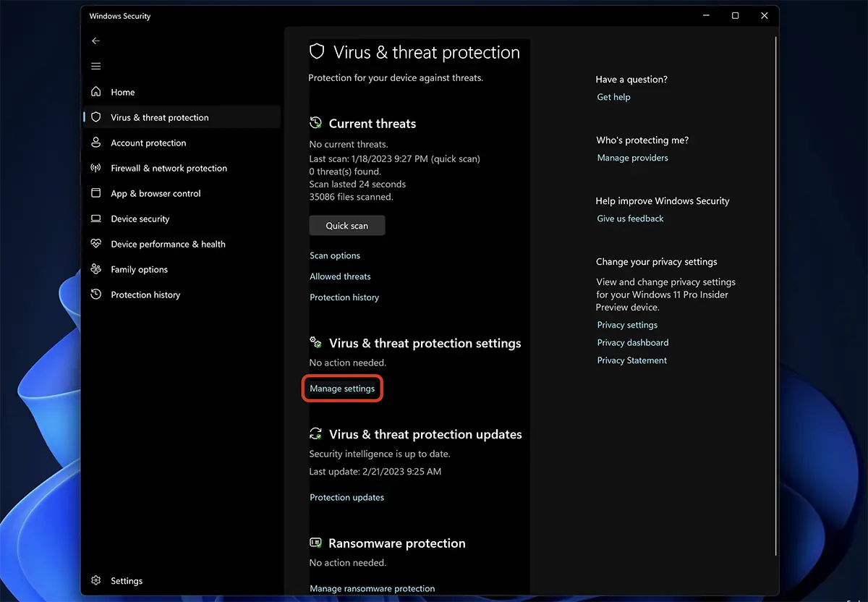Viewport: 868px width, 602px height.
Task: Click the Settings gear icon
Action: coord(95,580)
